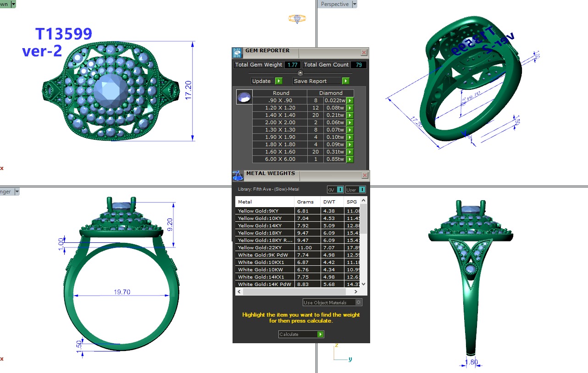Click the round diamond gem thumbnail
This screenshot has height=373, width=588.
pos(244,97)
